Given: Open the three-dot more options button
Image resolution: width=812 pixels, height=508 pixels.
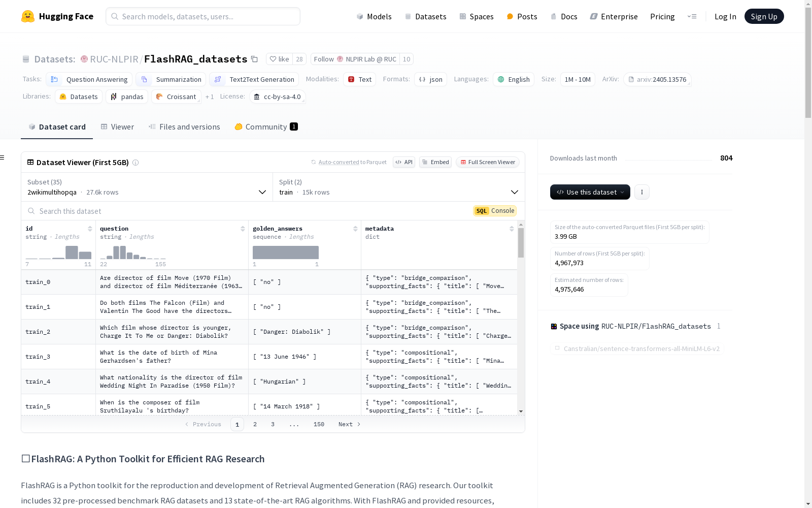Looking at the screenshot, I should coord(642,192).
